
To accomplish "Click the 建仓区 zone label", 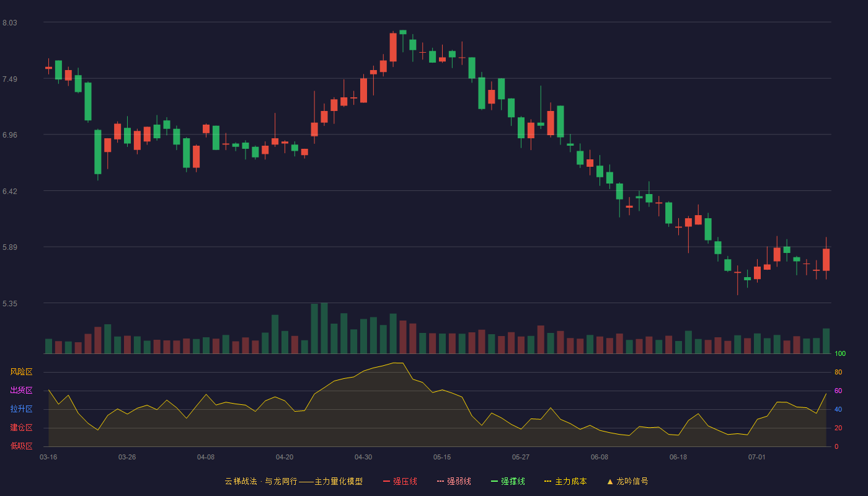I will coord(21,428).
